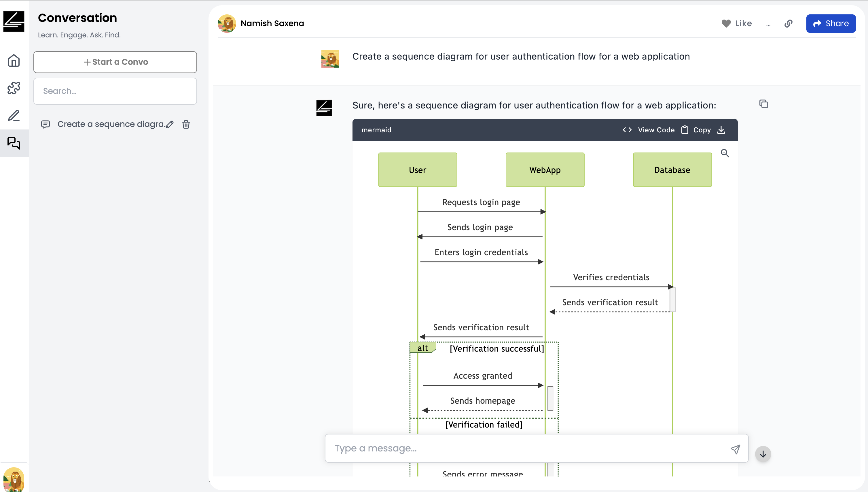Click the Share button

point(831,23)
